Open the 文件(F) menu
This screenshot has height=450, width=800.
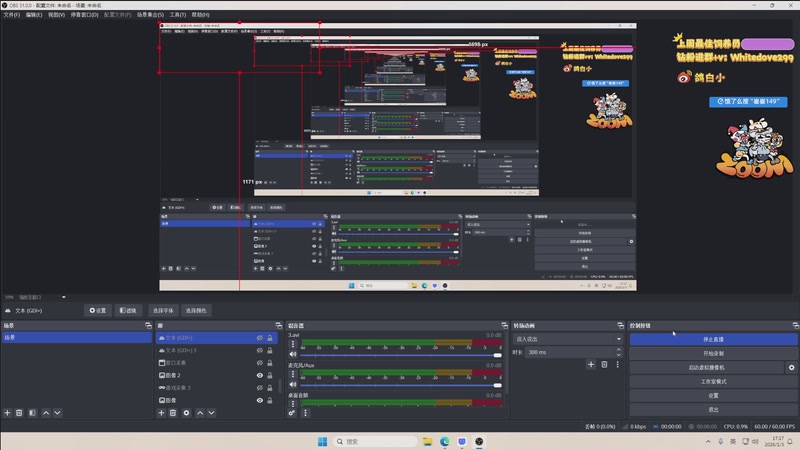pyautogui.click(x=12, y=15)
